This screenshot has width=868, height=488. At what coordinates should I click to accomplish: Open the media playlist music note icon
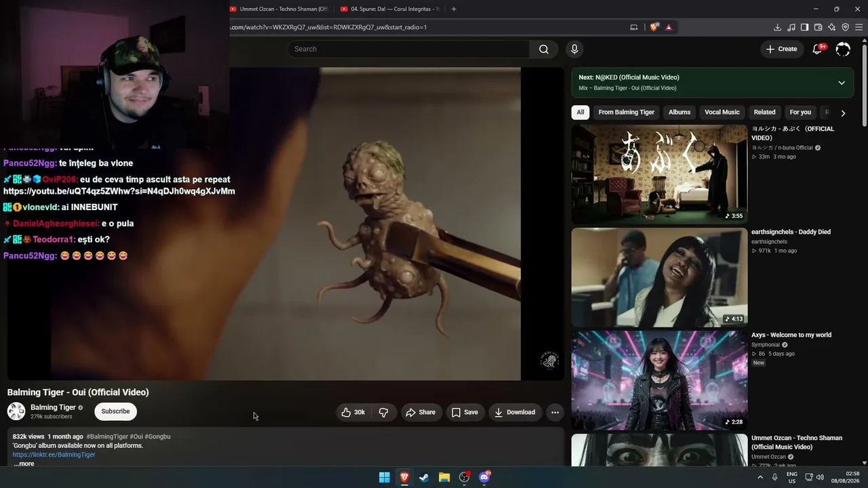point(791,27)
